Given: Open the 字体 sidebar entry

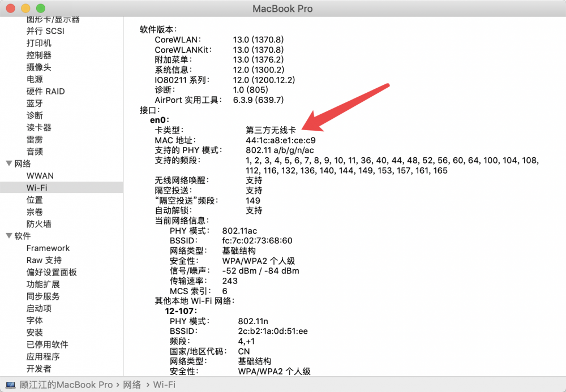Looking at the screenshot, I should click(x=35, y=320).
